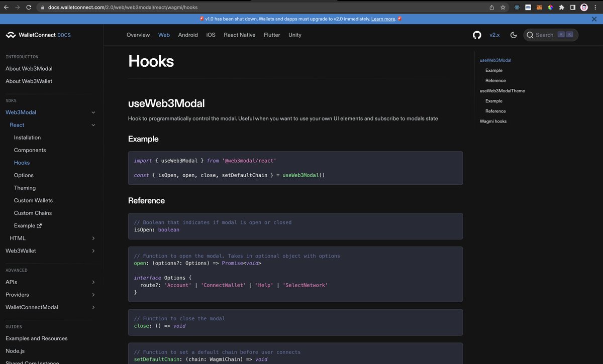Open the MetaMask fox extension
603x364 pixels.
click(539, 8)
